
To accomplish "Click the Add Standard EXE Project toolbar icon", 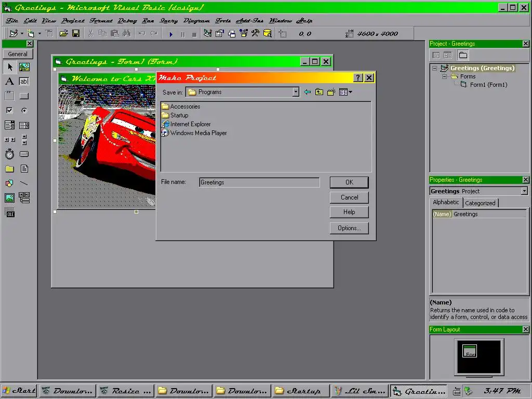I will coord(14,34).
